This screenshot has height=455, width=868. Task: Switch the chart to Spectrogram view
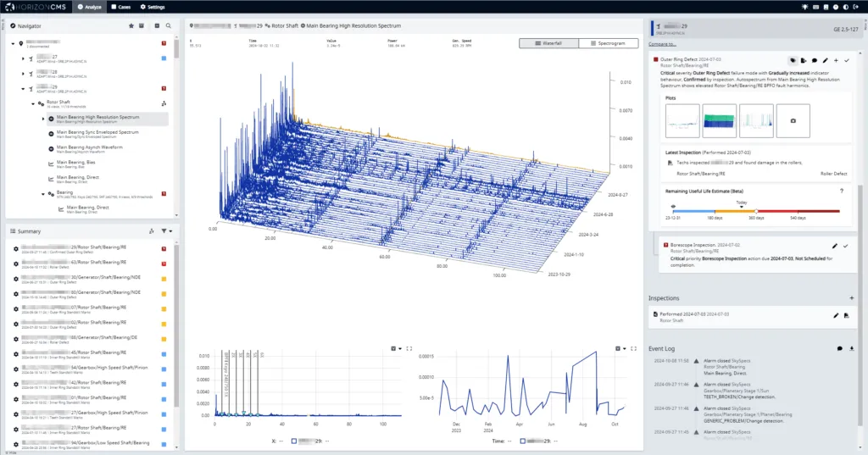pyautogui.click(x=607, y=42)
